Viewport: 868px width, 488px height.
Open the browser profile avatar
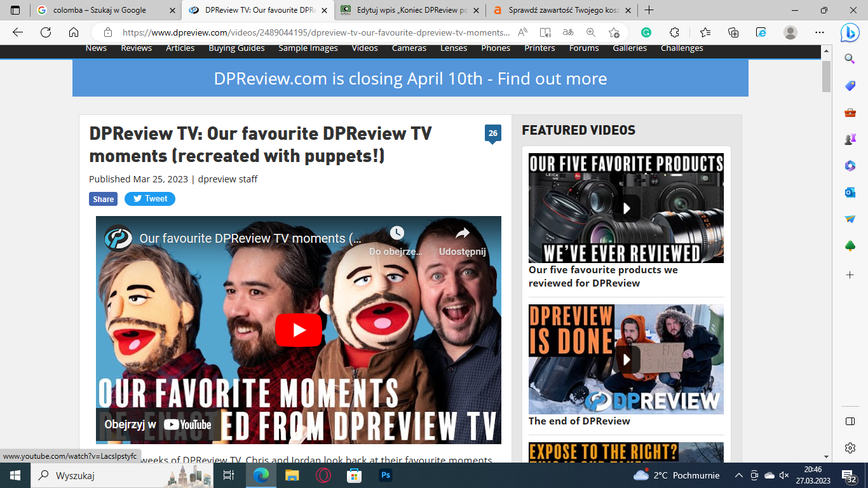point(790,32)
